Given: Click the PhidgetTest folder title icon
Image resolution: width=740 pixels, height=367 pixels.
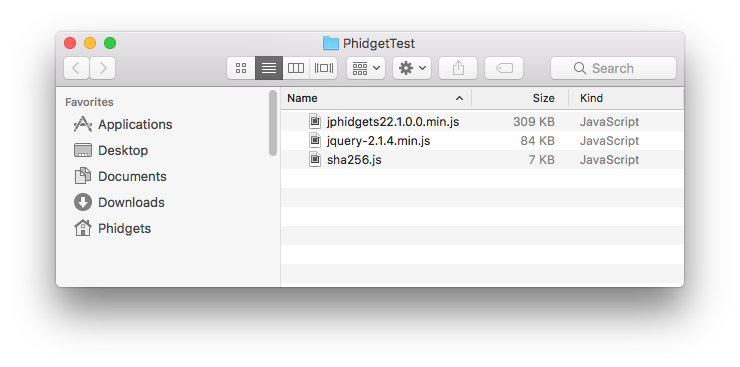Looking at the screenshot, I should [331, 43].
